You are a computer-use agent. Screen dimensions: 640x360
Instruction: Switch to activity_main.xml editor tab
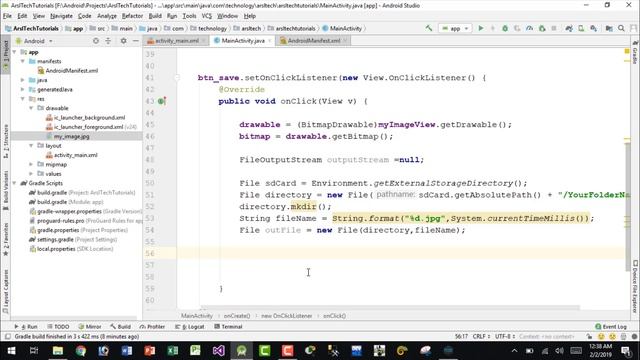pos(176,41)
